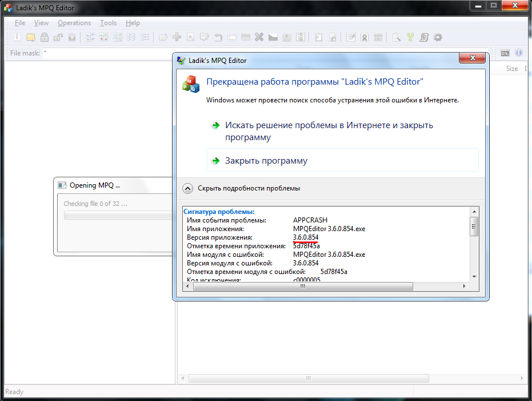This screenshot has width=532, height=401.
Task: Click the Size column header
Action: tap(511, 68)
